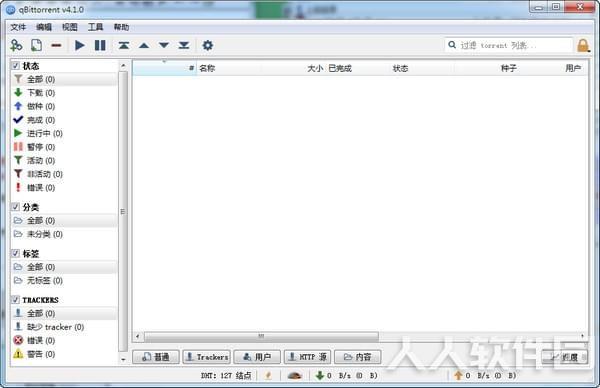Image resolution: width=600 pixels, height=388 pixels.
Task: Select the 非活动 (0) status filter
Action: pyautogui.click(x=64, y=174)
